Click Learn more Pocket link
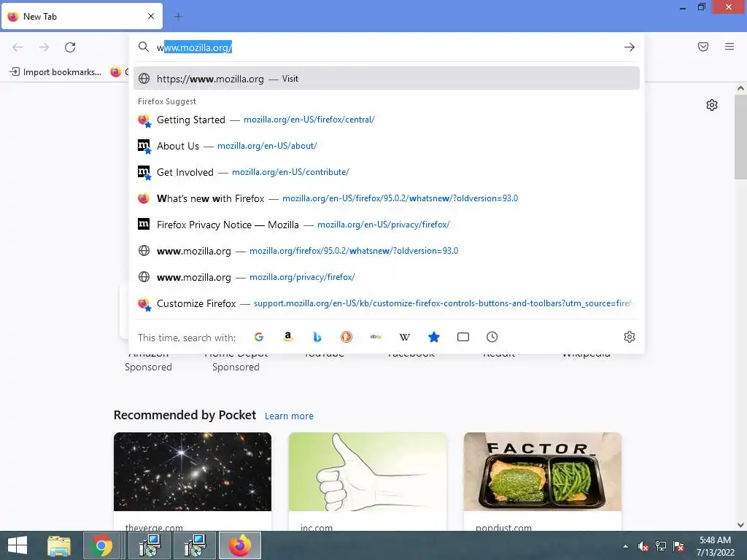This screenshot has height=560, width=747. [289, 416]
